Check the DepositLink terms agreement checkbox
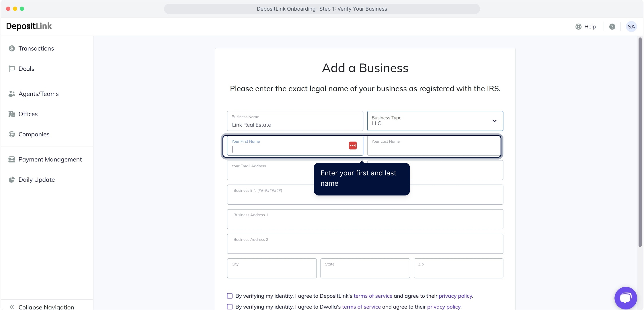644x310 pixels. tap(230, 296)
